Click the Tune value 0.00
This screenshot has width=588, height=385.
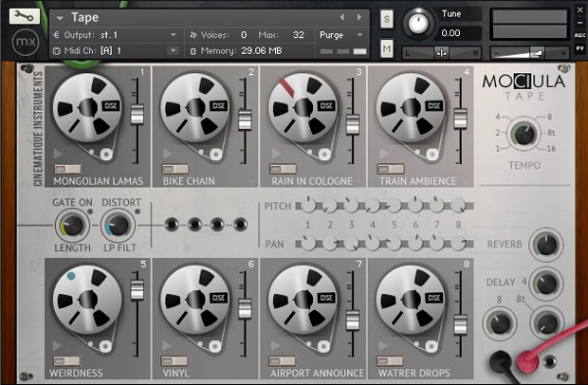[x=451, y=33]
